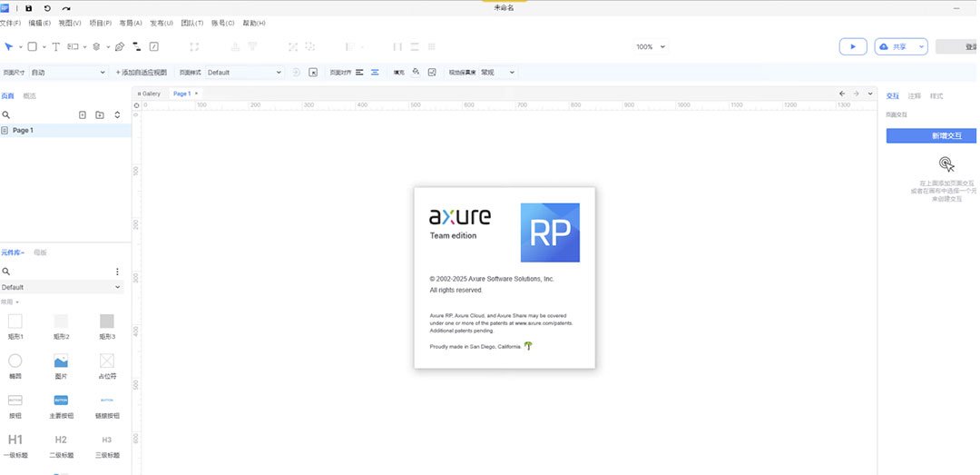Screen dimensions: 980x475
Task: Open the dropdown arrow on 共享 button
Action: (921, 46)
